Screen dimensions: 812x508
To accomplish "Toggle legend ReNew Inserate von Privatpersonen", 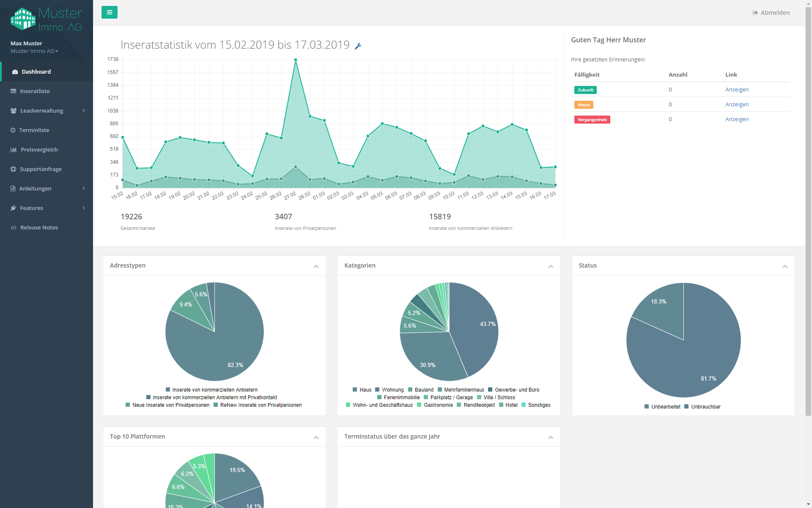I will click(x=258, y=405).
